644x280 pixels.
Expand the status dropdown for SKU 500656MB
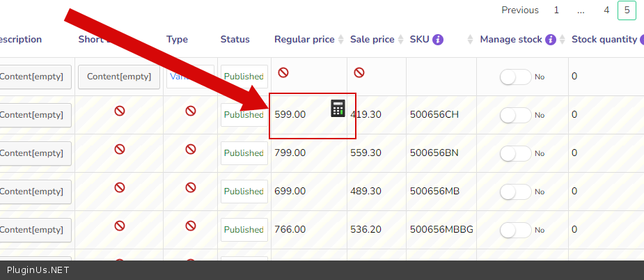click(244, 192)
